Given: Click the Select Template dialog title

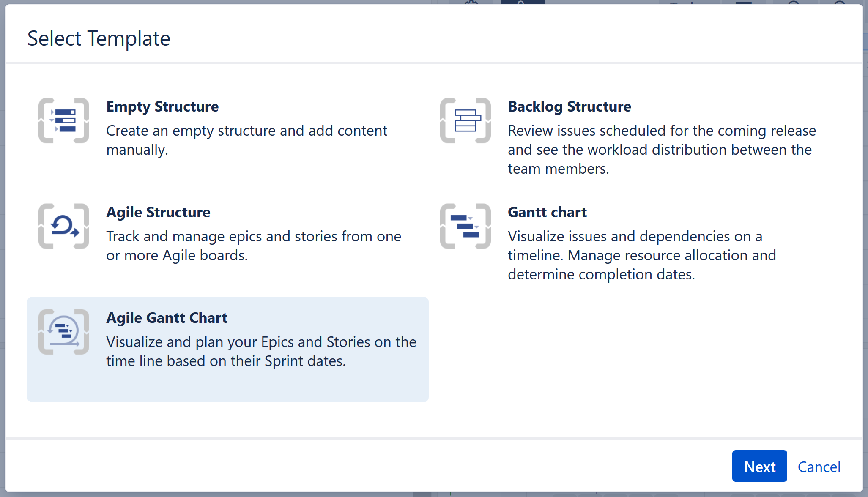Looking at the screenshot, I should pyautogui.click(x=99, y=38).
